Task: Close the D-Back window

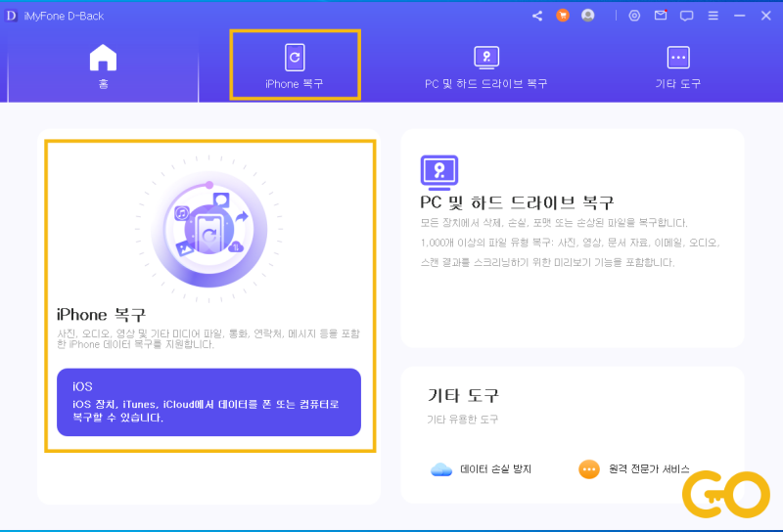Action: [766, 16]
